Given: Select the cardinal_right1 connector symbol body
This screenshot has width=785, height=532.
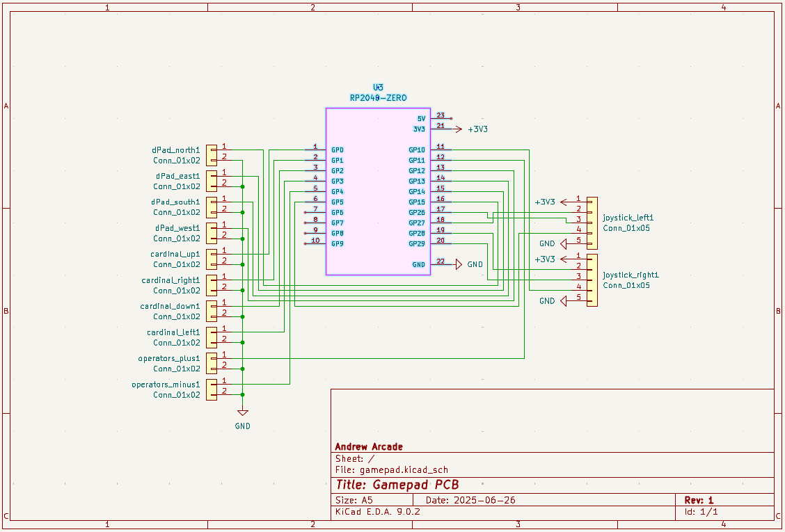Looking at the screenshot, I should coord(212,285).
